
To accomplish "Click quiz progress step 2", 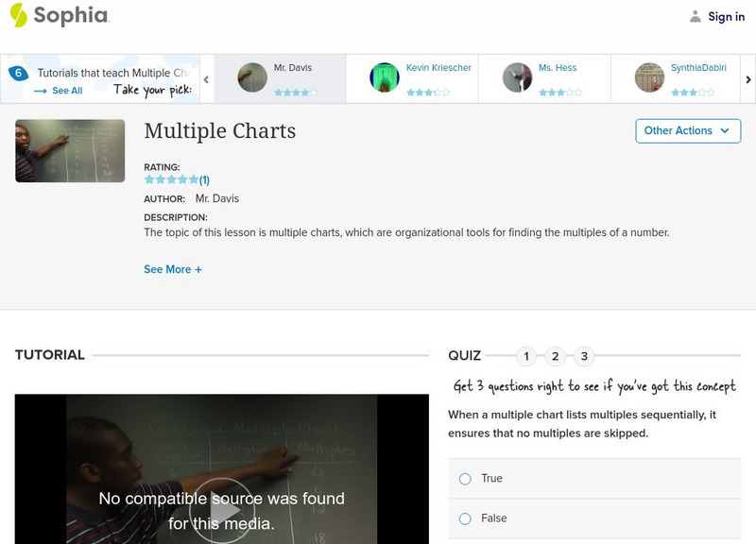I will tap(556, 356).
